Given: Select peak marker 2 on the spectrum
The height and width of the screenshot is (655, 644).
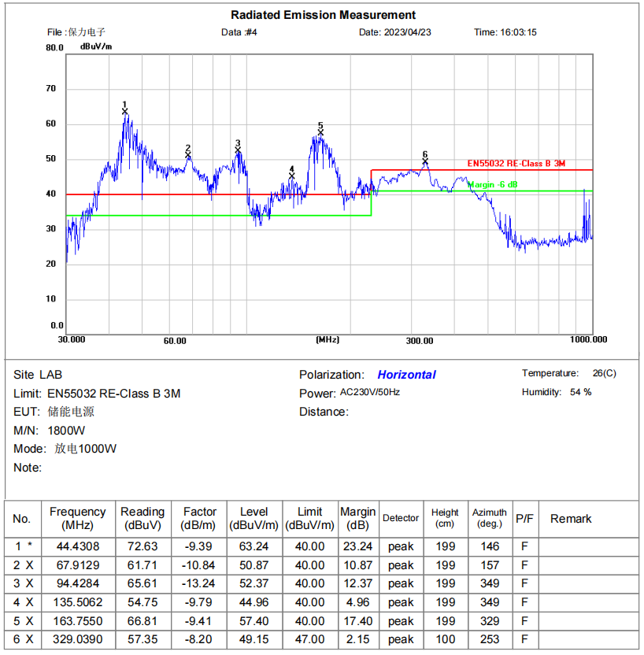Looking at the screenshot, I should tap(188, 154).
